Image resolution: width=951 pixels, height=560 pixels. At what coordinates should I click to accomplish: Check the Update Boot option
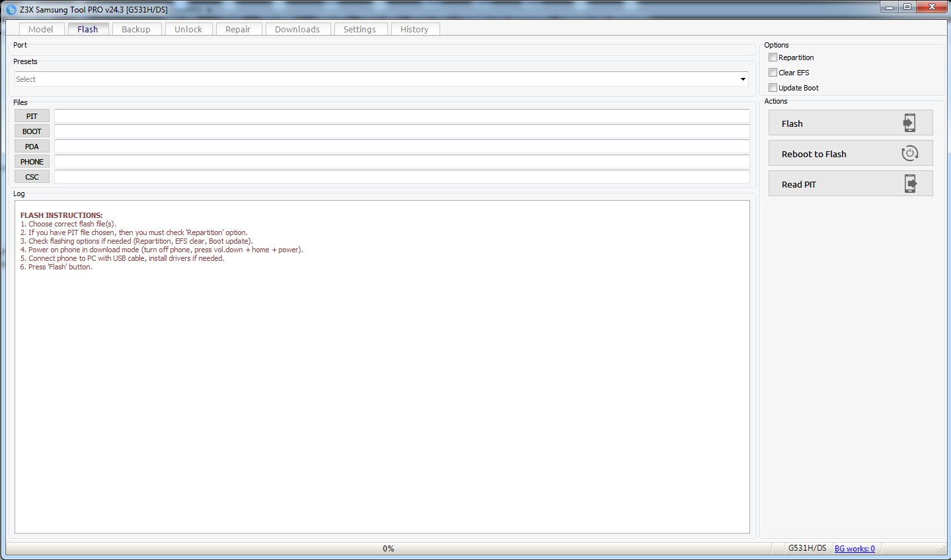pyautogui.click(x=773, y=88)
